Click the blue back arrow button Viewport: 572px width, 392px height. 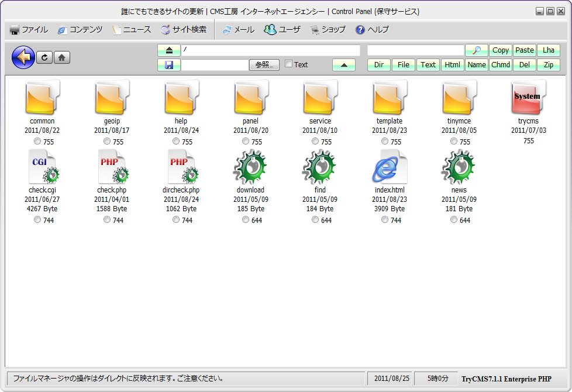(x=23, y=57)
